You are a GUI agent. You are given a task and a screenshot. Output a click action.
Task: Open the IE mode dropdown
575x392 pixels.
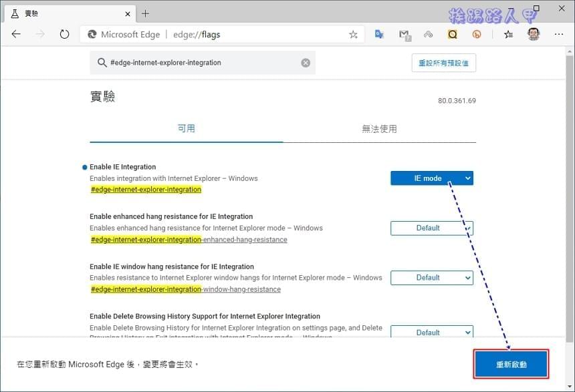[432, 178]
